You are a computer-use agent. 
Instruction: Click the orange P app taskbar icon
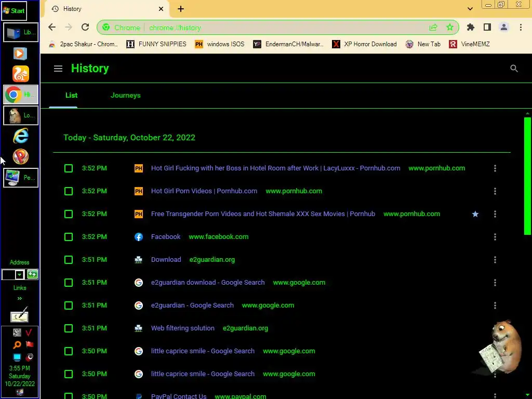click(x=20, y=157)
